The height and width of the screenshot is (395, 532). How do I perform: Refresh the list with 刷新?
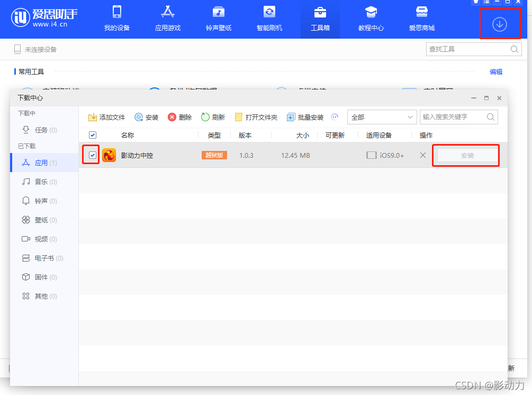click(213, 118)
